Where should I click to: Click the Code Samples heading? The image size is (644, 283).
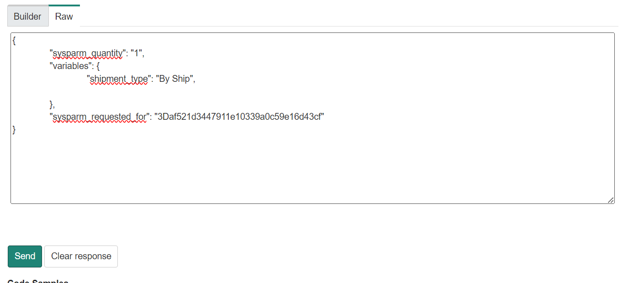click(38, 281)
